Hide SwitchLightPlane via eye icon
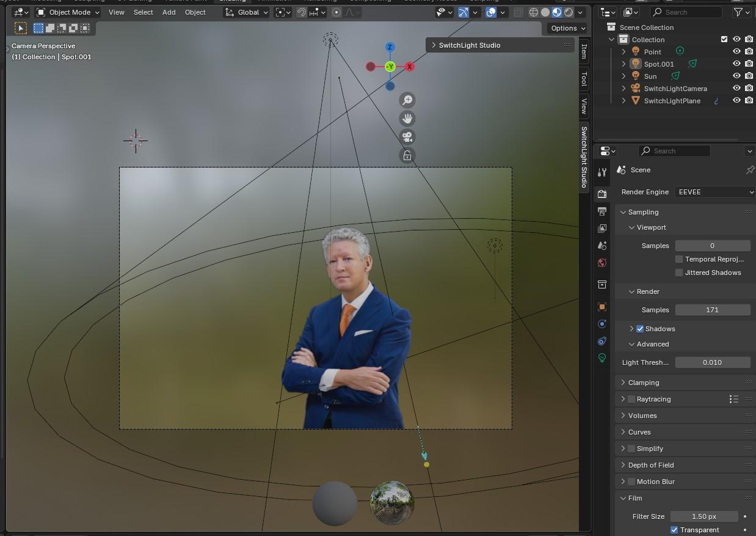756x536 pixels. coord(736,101)
